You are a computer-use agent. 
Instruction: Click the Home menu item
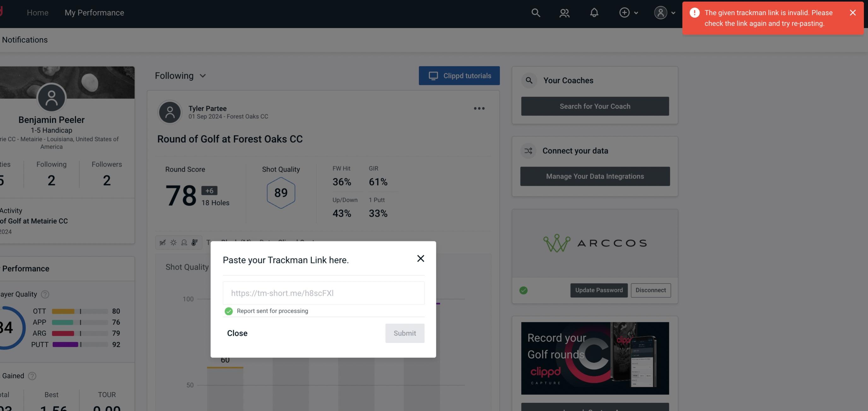tap(38, 12)
